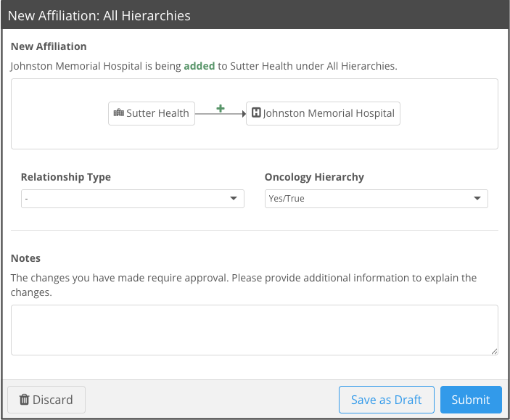
Task: Select the Johnston Memorial Hospital node label
Action: tap(329, 113)
